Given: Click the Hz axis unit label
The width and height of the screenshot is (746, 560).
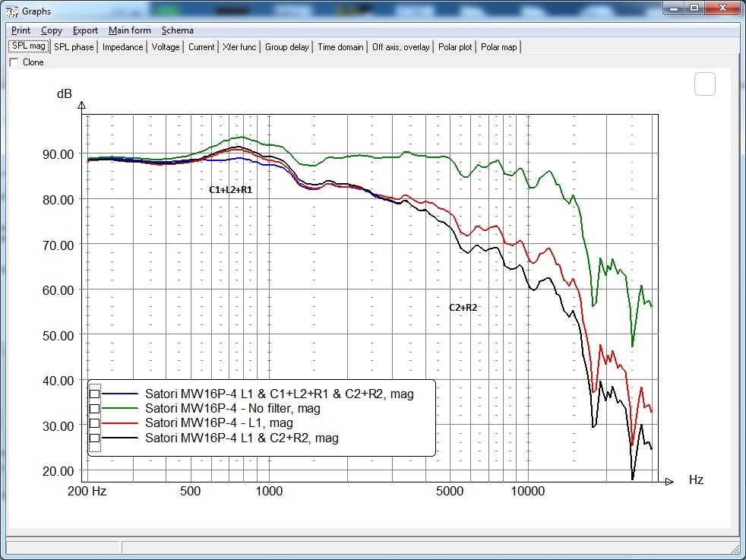Looking at the screenshot, I should coord(696,479).
